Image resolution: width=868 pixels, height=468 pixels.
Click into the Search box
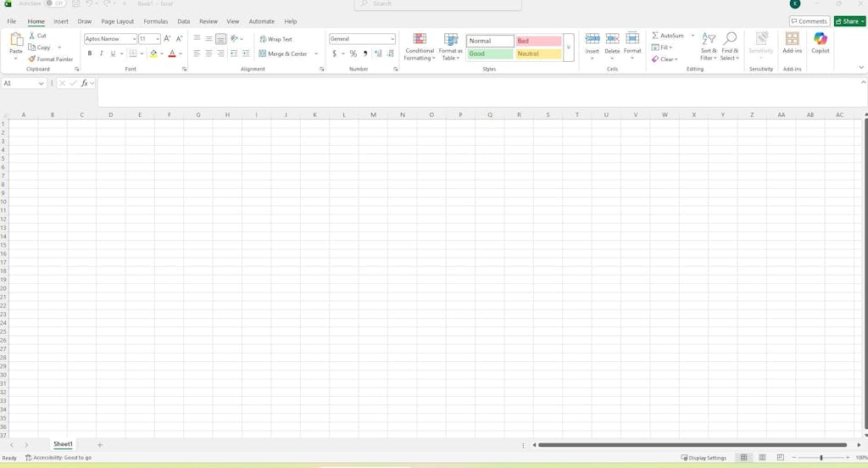tap(437, 4)
